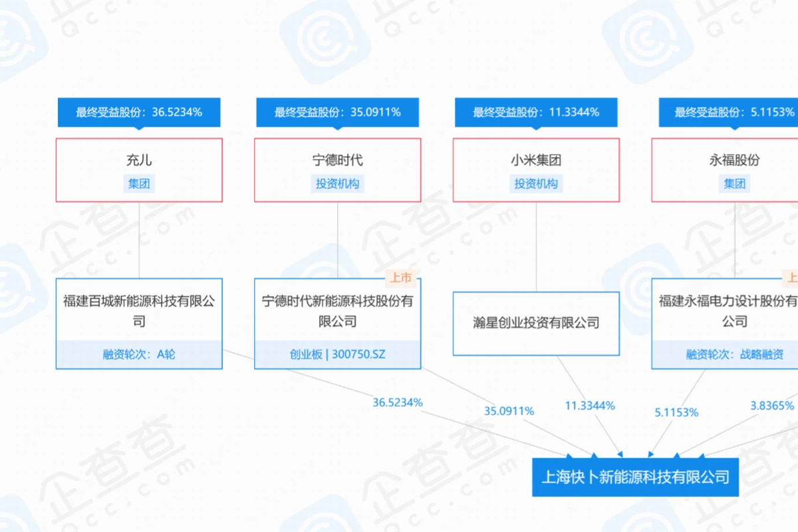The image size is (798, 532).
Task: Select the 11.3344% edge percentage
Action: tap(590, 405)
